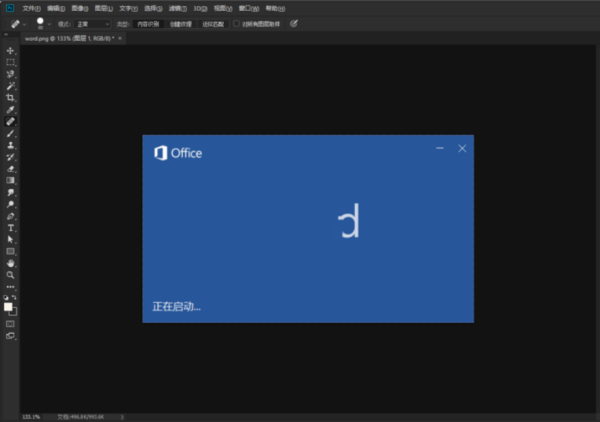Expand the status bar info arrow
The height and width of the screenshot is (422, 600).
click(122, 417)
